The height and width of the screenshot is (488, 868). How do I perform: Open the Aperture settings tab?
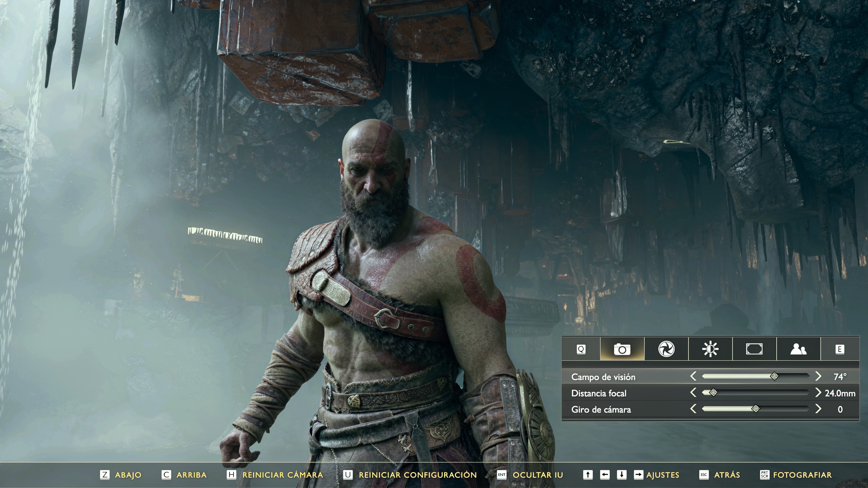666,349
